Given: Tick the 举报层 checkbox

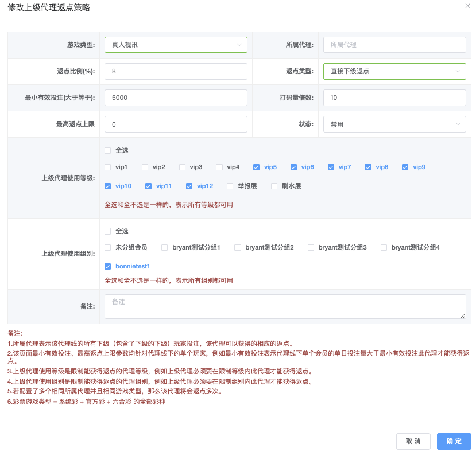Looking at the screenshot, I should point(230,186).
